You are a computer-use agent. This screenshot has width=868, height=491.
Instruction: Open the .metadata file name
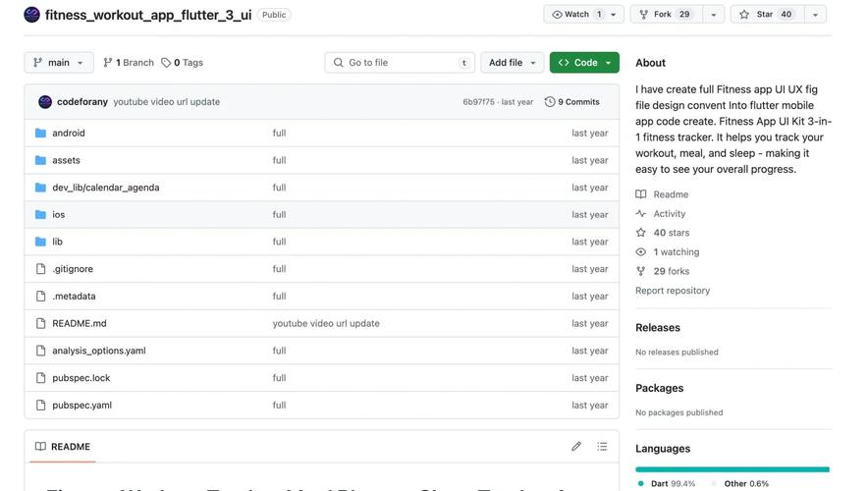coord(75,297)
